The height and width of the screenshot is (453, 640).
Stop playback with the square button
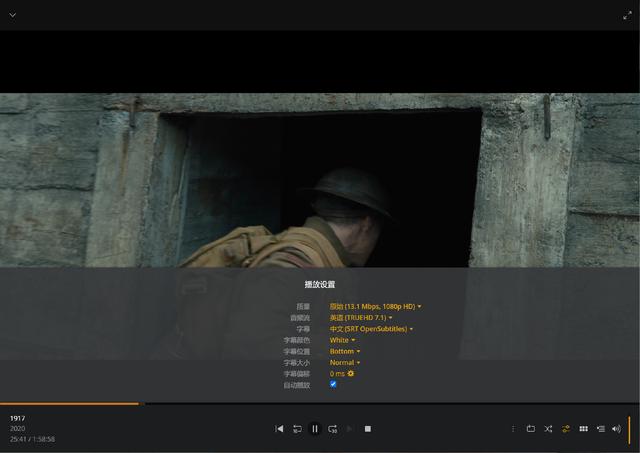pos(368,429)
